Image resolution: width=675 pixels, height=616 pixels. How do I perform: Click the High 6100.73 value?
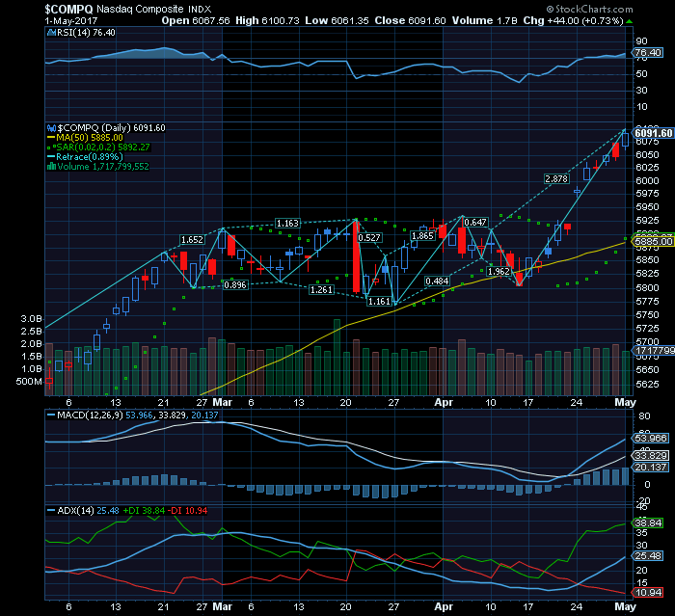[x=267, y=20]
